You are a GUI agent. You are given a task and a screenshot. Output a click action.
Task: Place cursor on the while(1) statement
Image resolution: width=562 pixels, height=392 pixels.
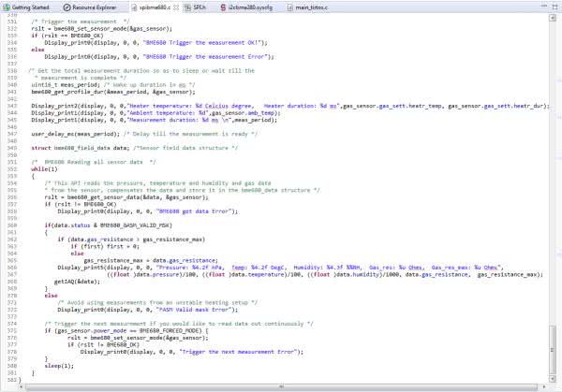tap(41, 168)
